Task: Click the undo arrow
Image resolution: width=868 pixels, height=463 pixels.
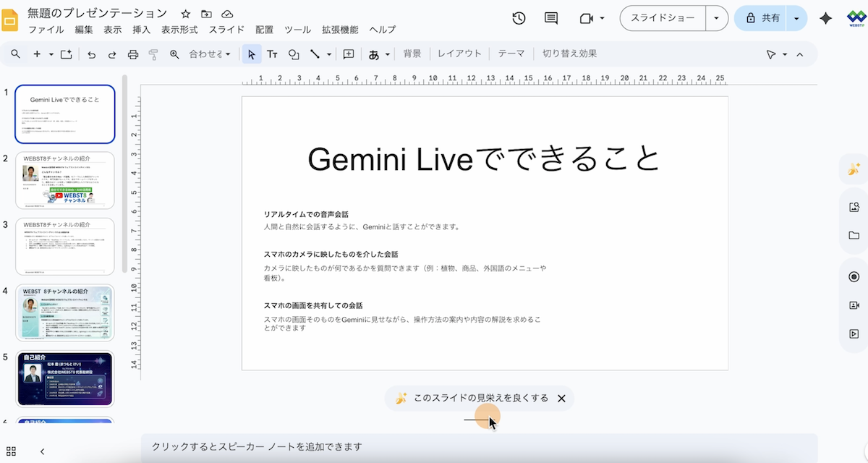Action: [91, 54]
